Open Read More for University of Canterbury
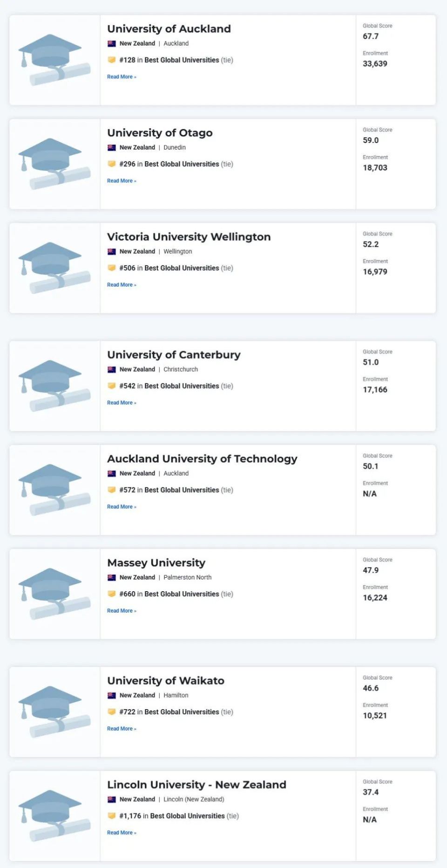Screen dimensions: 447x868 click(x=122, y=403)
